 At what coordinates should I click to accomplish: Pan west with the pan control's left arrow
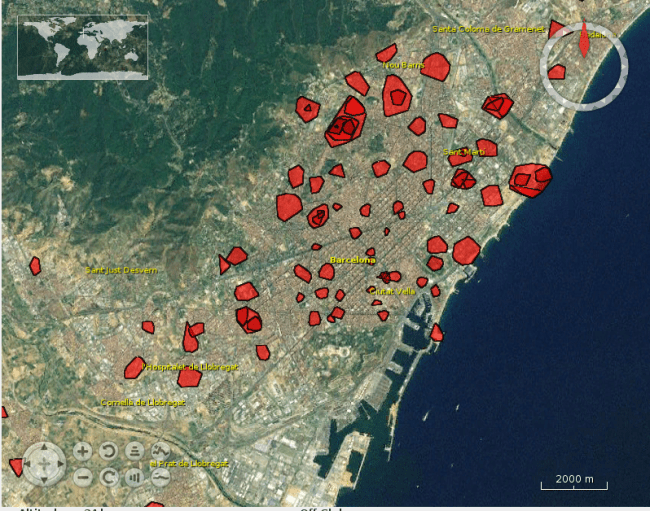(28, 464)
